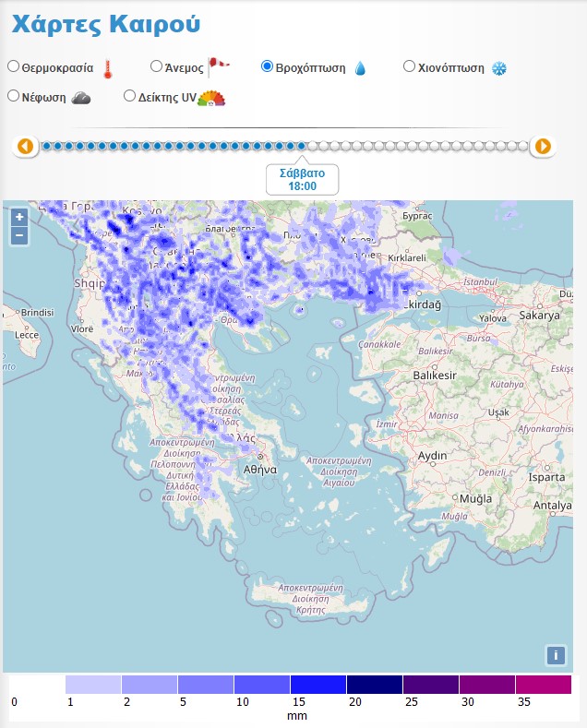The image size is (587, 728).
Task: Click the current timeline dot above Σάββατο 18:00
Action: pyautogui.click(x=302, y=147)
